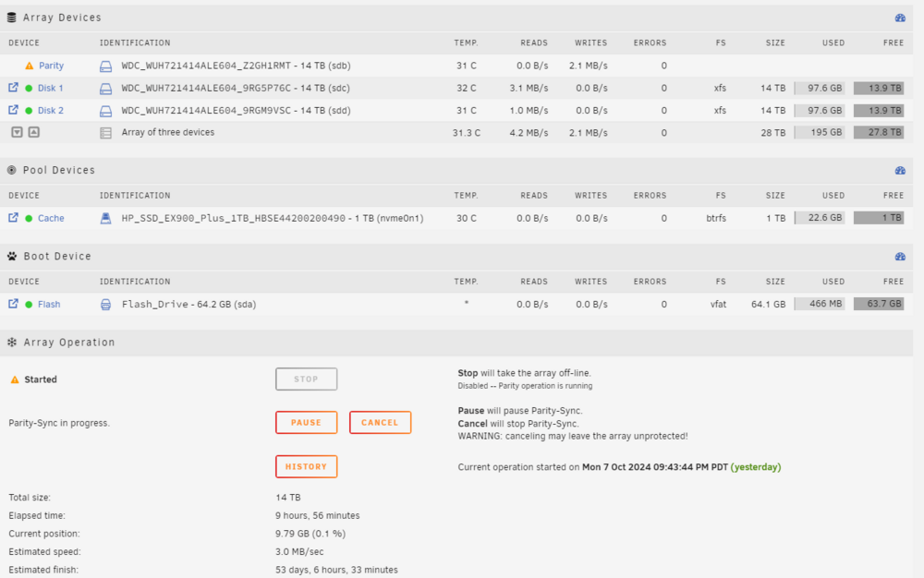Click Disk 1 used 97.6 GB bar
924x578 pixels.
click(819, 89)
